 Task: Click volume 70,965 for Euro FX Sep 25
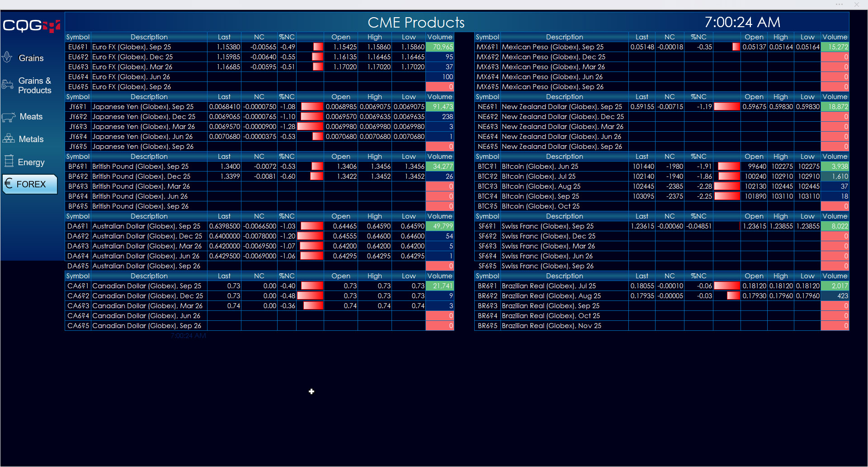coord(440,47)
